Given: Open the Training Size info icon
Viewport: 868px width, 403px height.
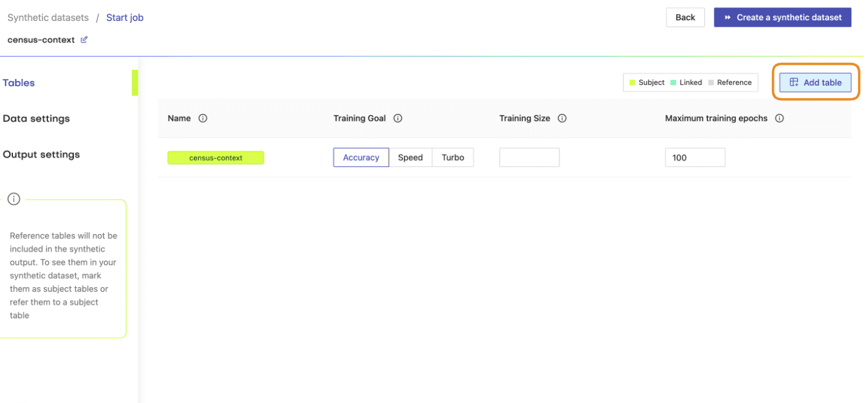Looking at the screenshot, I should point(562,118).
